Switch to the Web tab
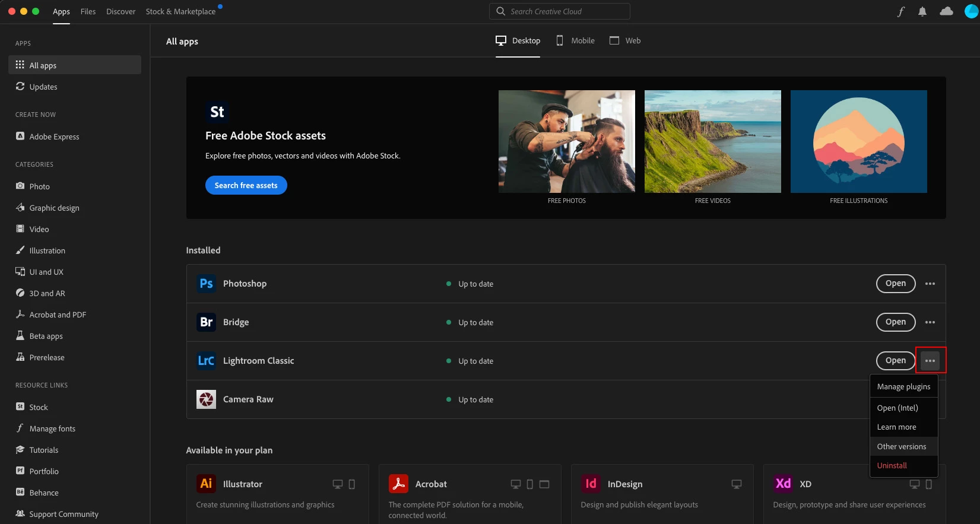This screenshot has height=524, width=980. click(625, 41)
